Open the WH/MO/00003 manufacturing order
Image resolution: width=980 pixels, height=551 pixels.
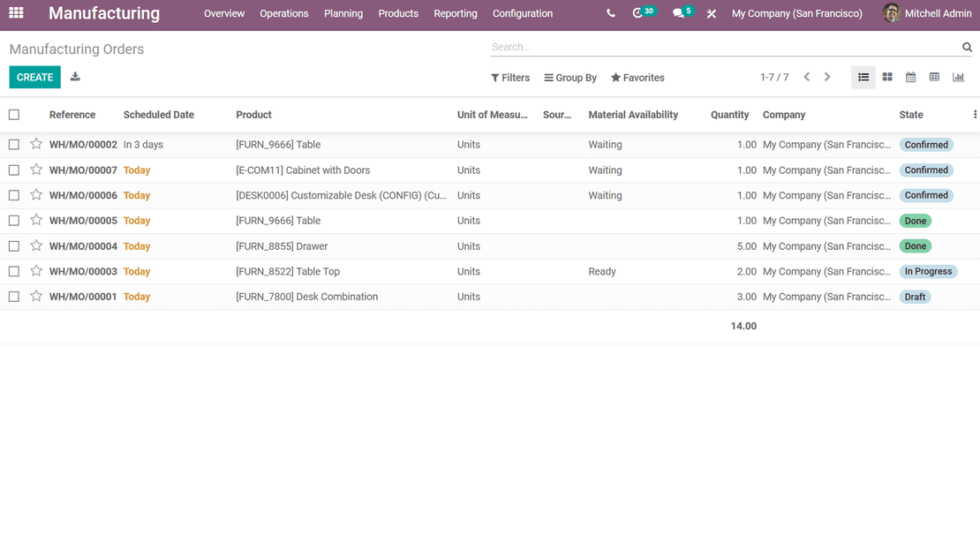[x=83, y=272]
